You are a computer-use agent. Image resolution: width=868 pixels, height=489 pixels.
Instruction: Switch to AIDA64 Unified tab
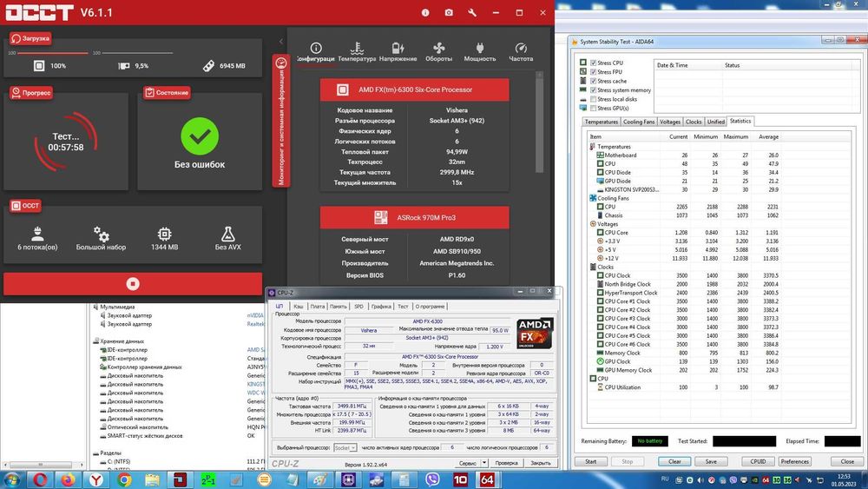(x=716, y=122)
